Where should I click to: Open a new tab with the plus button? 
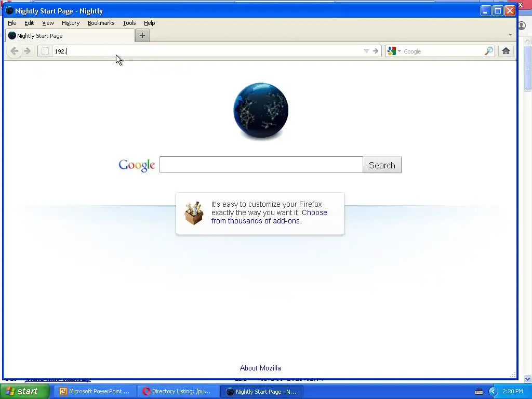point(142,35)
